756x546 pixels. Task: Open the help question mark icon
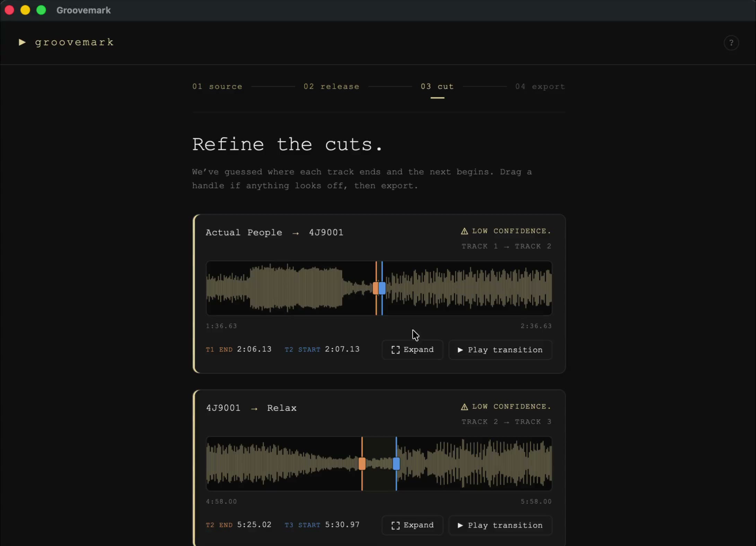731,43
